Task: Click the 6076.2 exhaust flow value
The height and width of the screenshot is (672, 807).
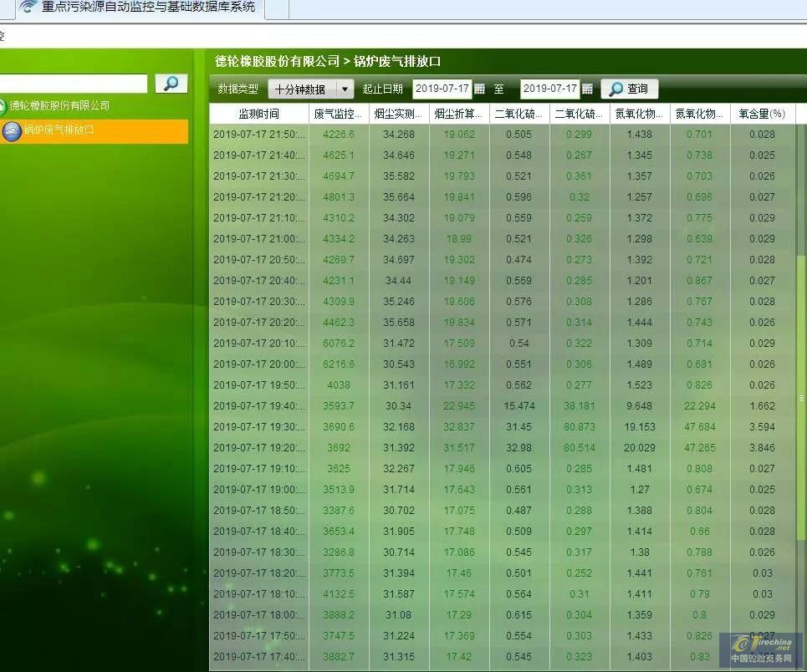Action: (x=338, y=344)
